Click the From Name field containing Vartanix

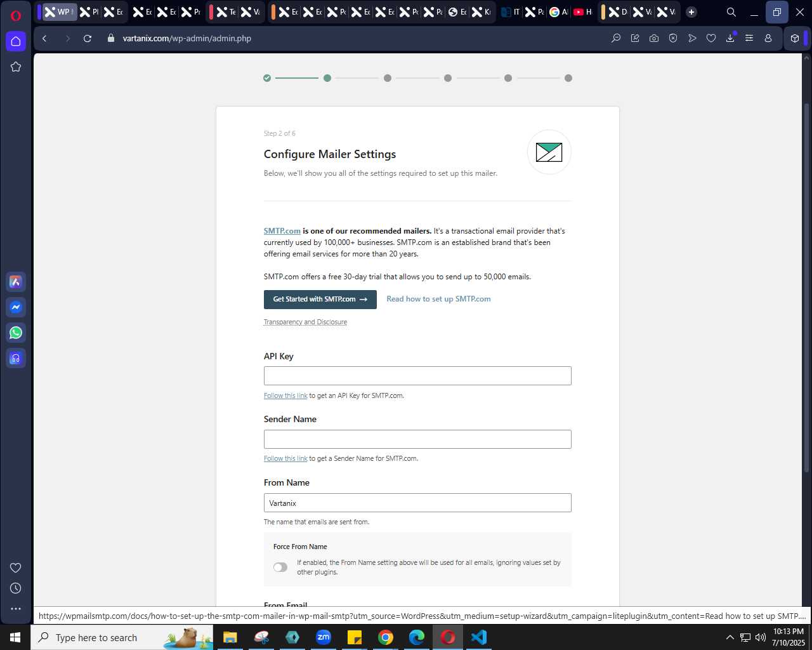(417, 503)
